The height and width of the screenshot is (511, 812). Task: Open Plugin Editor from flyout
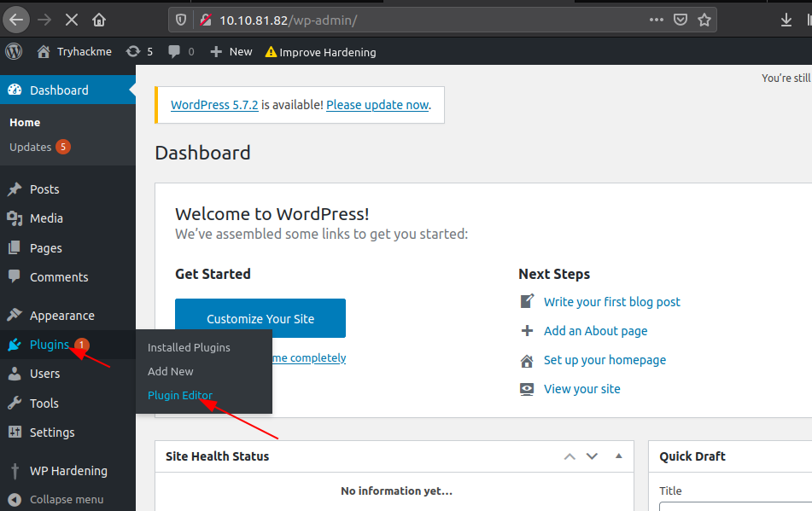coord(180,395)
